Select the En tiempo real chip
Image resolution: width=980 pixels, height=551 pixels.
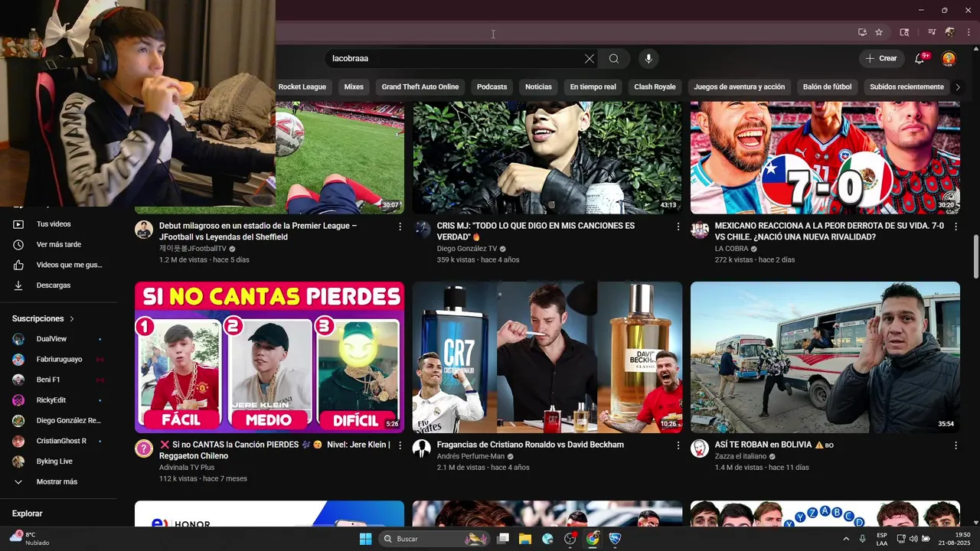tap(593, 87)
